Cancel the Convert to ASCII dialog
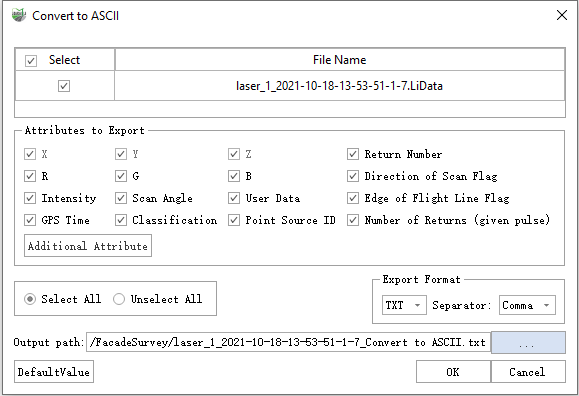579x396 pixels. click(x=528, y=372)
